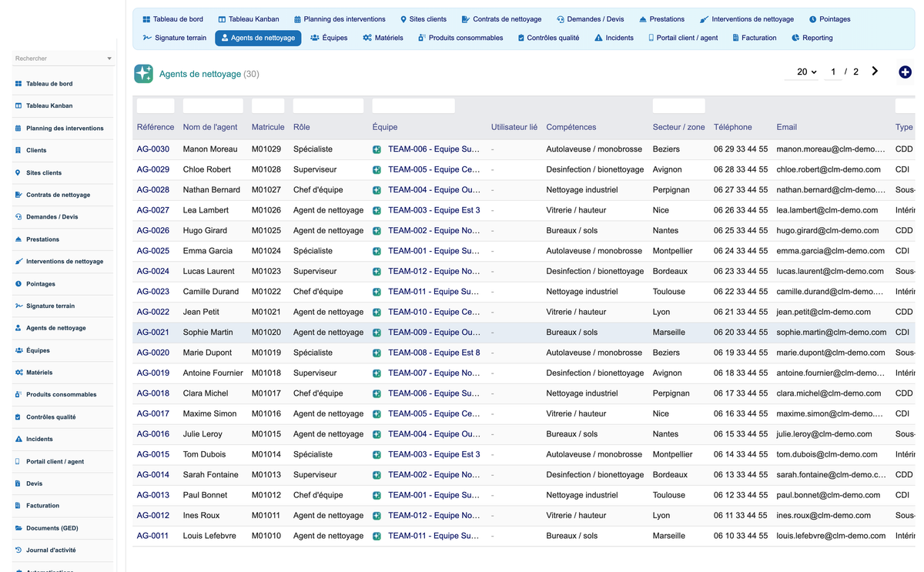Open agent reference AG-0011
The width and height of the screenshot is (924, 572).
coord(153,536)
